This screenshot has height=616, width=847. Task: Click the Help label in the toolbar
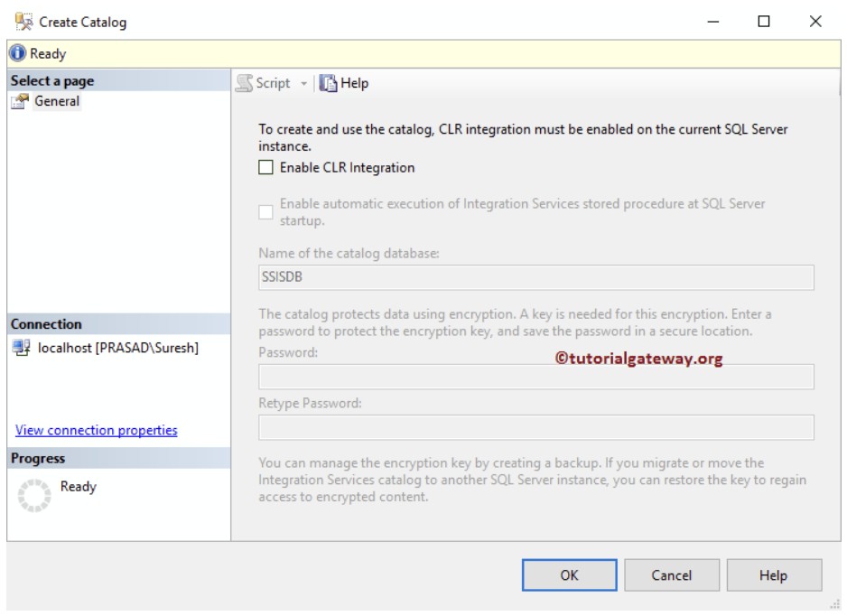click(x=354, y=83)
